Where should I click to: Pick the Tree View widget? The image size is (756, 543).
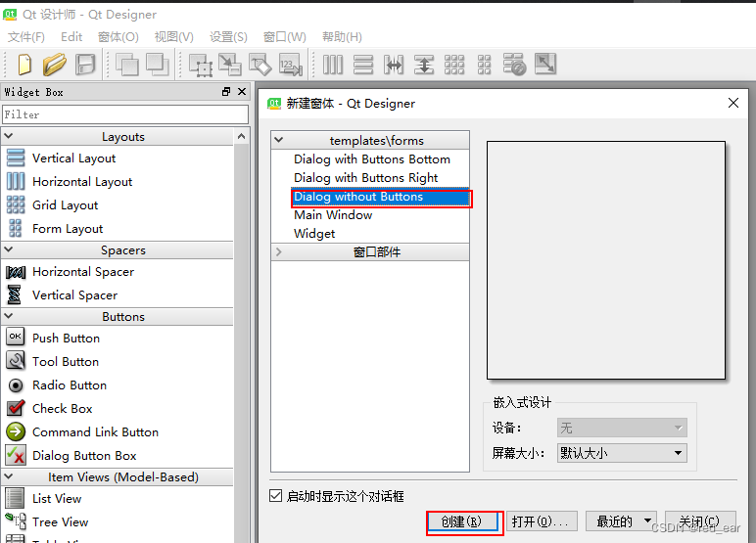pyautogui.click(x=61, y=522)
